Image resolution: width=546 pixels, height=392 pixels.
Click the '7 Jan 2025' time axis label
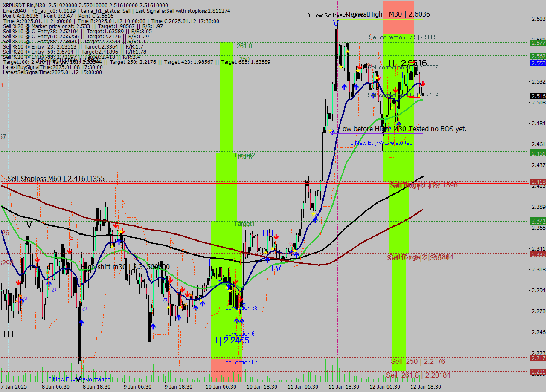14,387
